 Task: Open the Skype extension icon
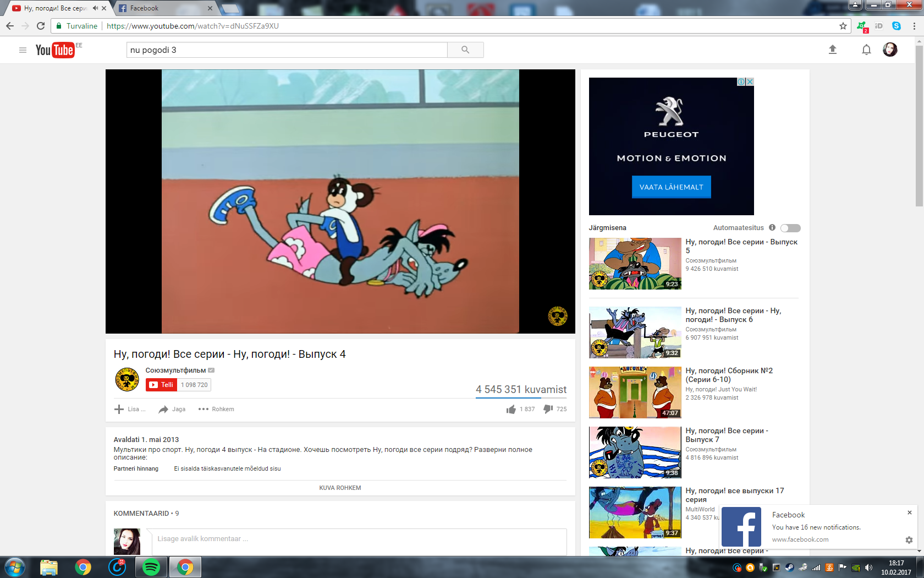897,26
